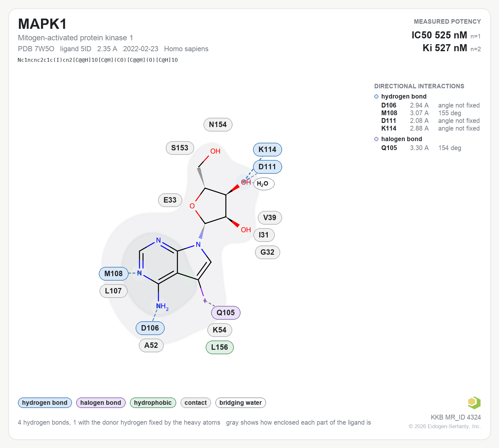Click the M108 residue pill
This screenshot has height=448, width=499.
(114, 274)
